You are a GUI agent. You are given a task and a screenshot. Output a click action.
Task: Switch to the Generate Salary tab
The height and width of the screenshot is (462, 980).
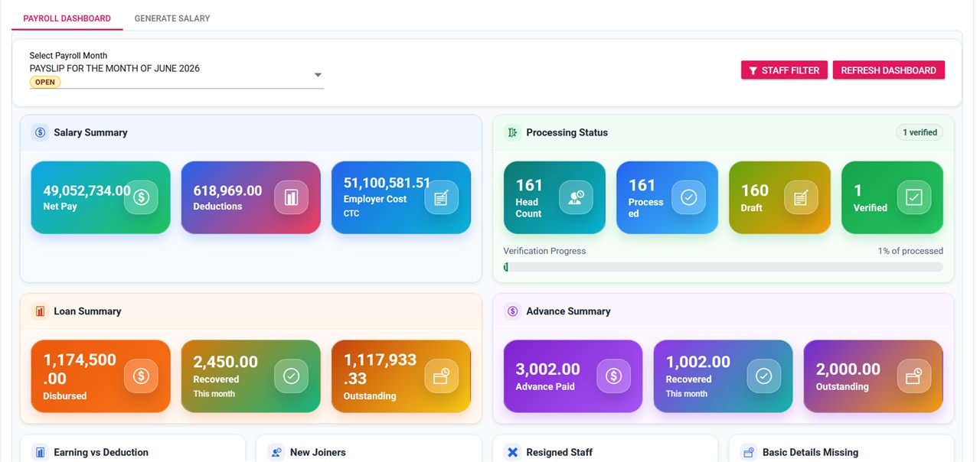click(172, 18)
